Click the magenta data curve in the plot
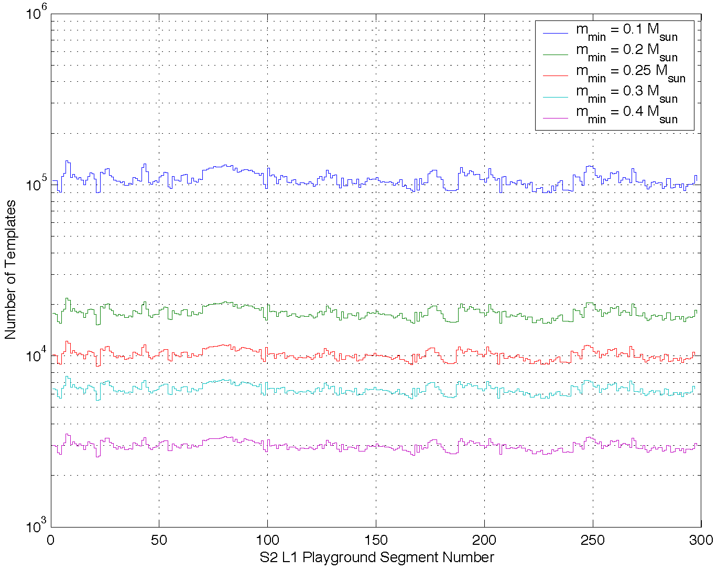 click(x=375, y=446)
